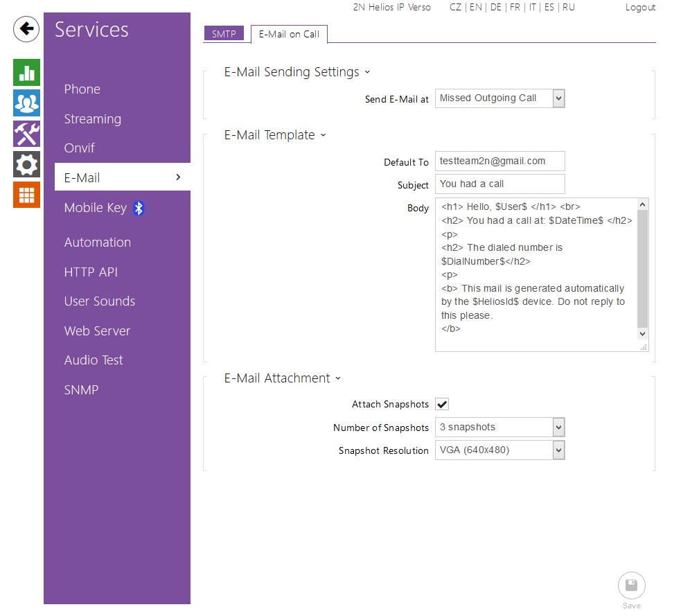This screenshot has height=616, width=699.
Task: Open the Snapshot Resolution dropdown
Action: click(x=499, y=450)
